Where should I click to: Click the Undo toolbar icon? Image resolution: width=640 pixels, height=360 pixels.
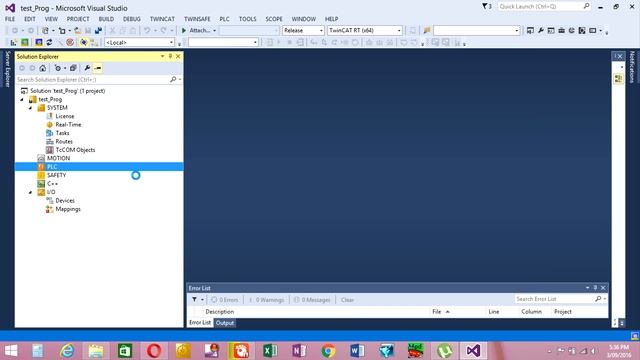pos(147,31)
